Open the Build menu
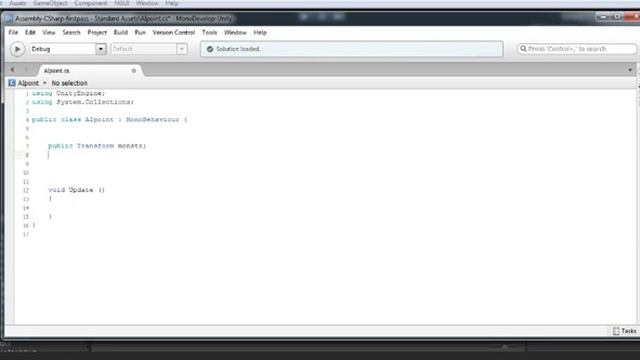The width and height of the screenshot is (640, 360). [x=120, y=32]
